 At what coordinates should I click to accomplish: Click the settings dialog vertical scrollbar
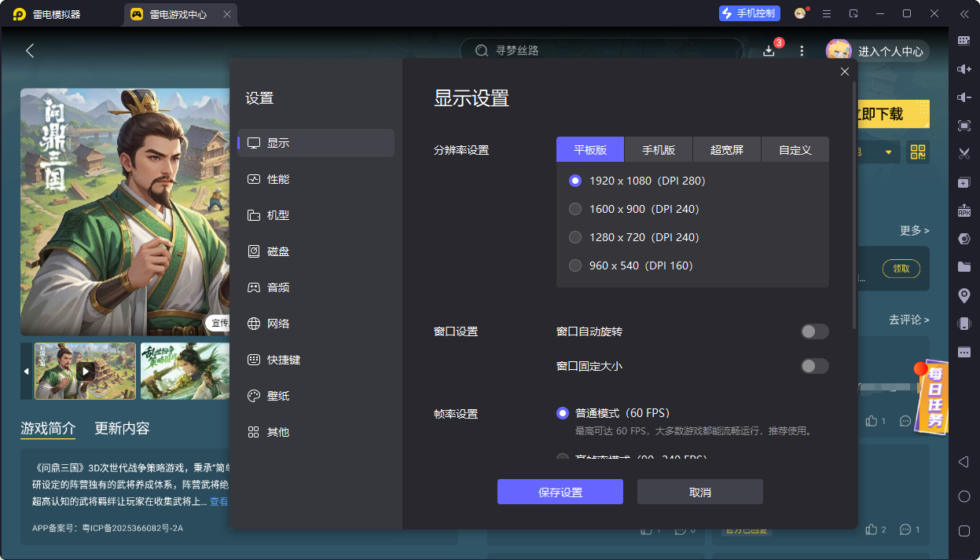tap(854, 204)
